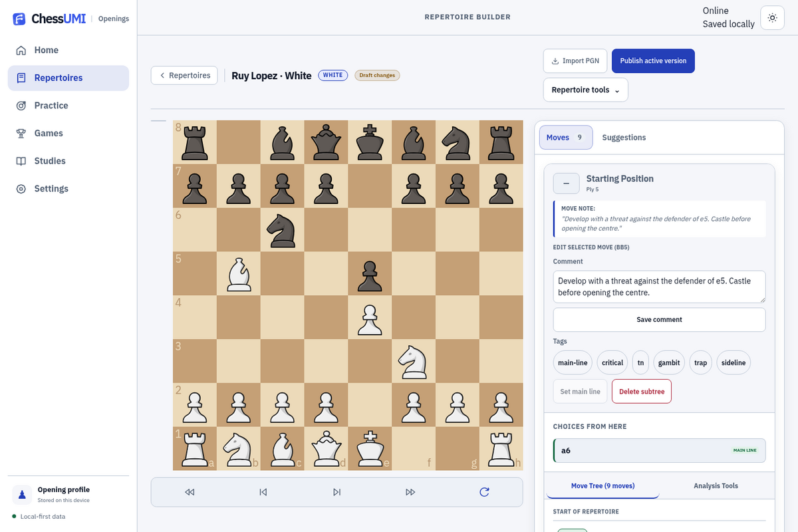Viewport: 798px width, 532px height.
Task: Click the Ruy Lopez · White title
Action: click(271, 76)
